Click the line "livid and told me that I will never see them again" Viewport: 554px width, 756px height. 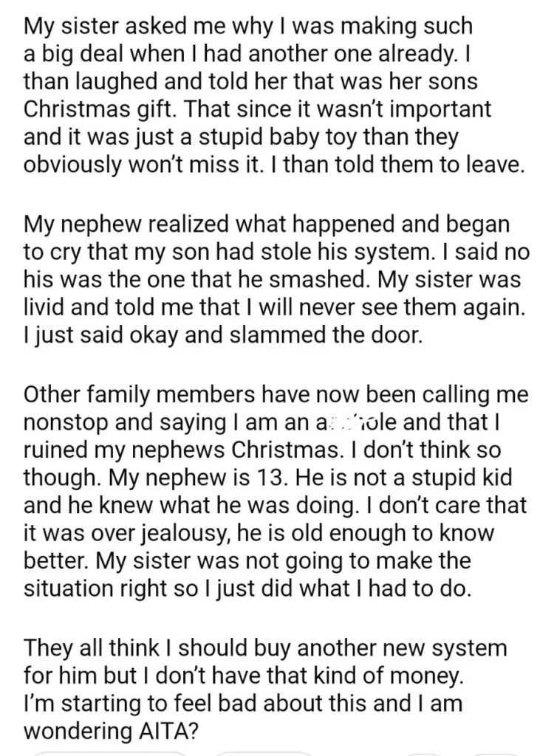273,307
